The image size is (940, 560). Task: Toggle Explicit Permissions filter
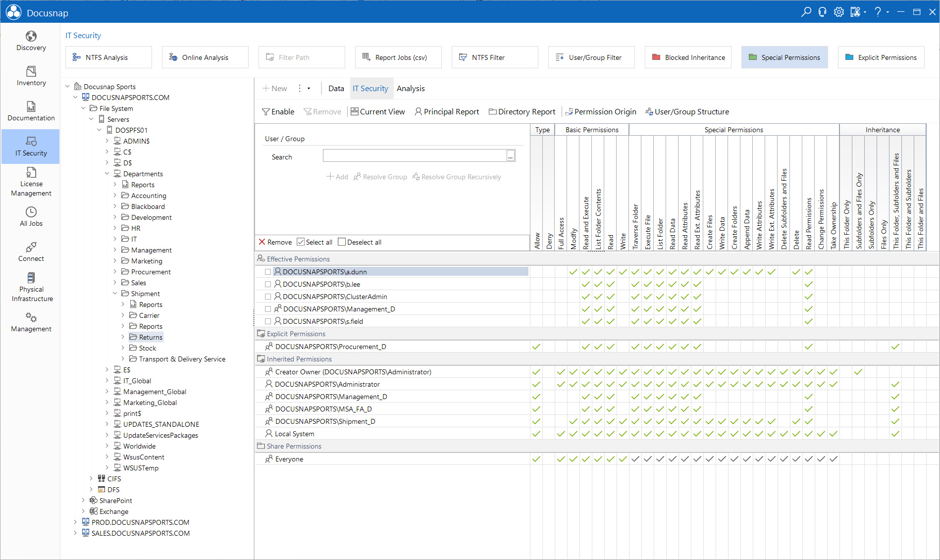click(x=881, y=57)
